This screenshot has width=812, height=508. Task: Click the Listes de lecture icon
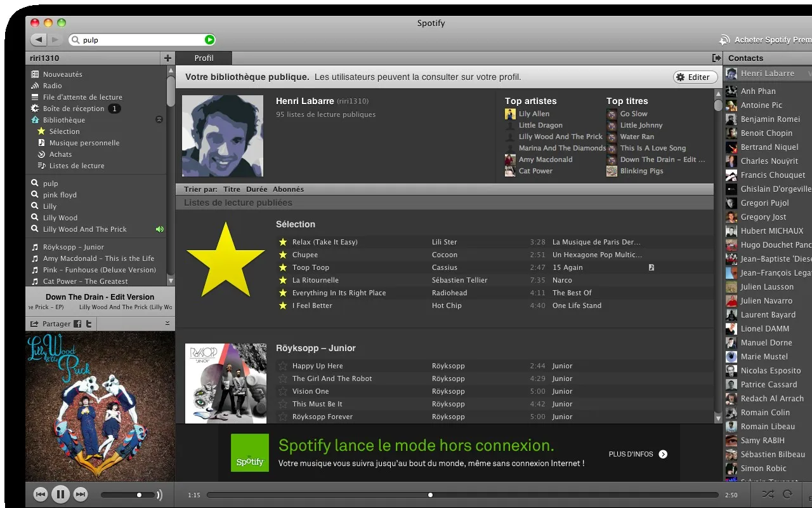click(42, 166)
